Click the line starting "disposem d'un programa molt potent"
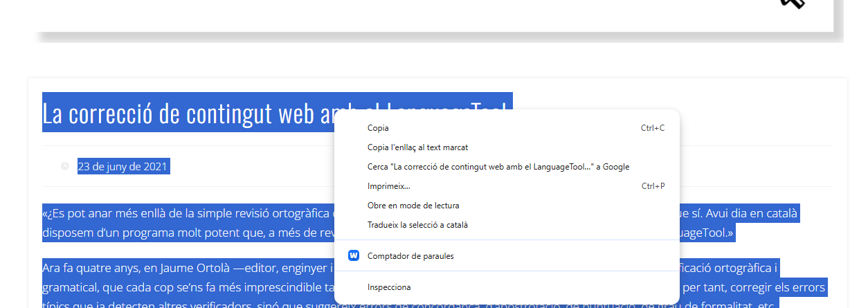Image resolution: width=868 pixels, height=308 pixels. [x=187, y=233]
